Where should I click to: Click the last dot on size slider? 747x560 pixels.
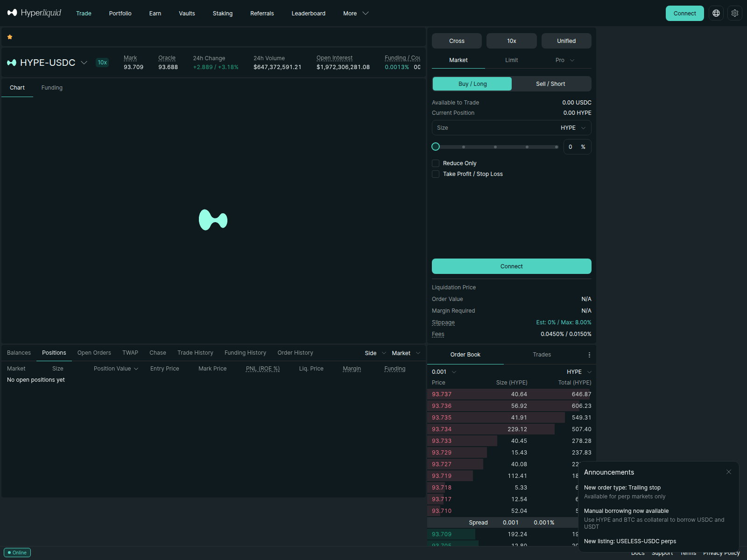coord(557,147)
